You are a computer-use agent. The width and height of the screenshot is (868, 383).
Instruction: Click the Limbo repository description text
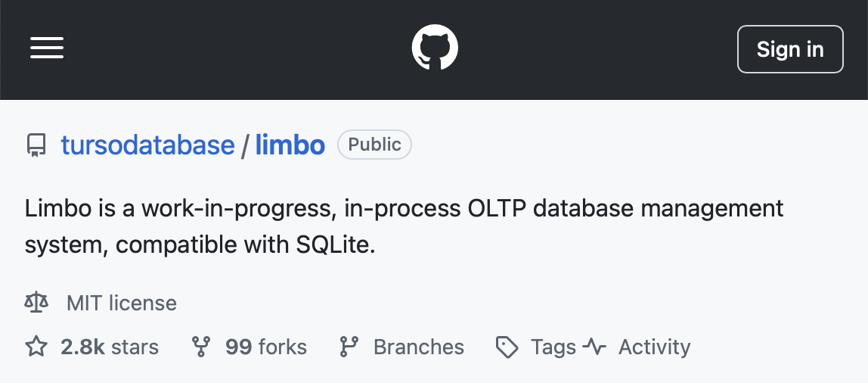click(404, 226)
